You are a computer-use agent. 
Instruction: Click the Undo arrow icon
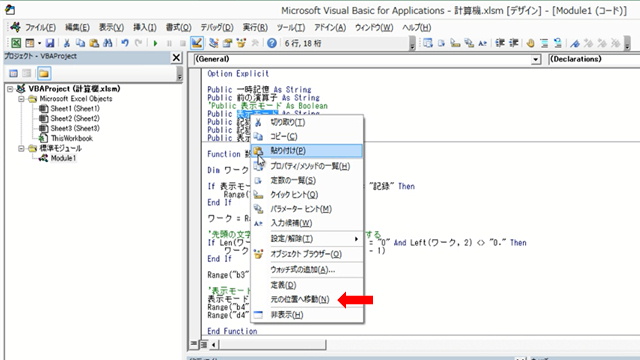coord(125,43)
